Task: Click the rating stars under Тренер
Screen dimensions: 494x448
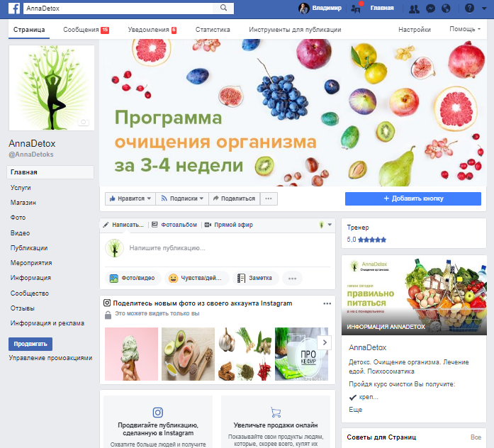Action: pyautogui.click(x=372, y=240)
